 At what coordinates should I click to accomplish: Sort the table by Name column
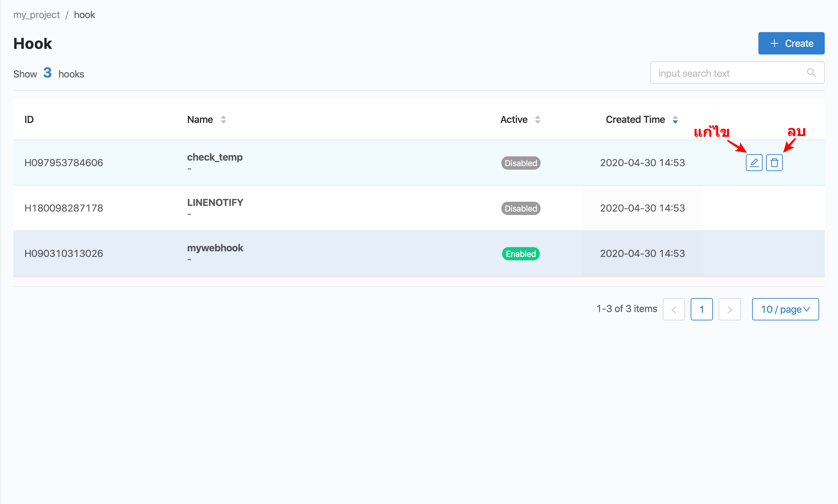(207, 119)
